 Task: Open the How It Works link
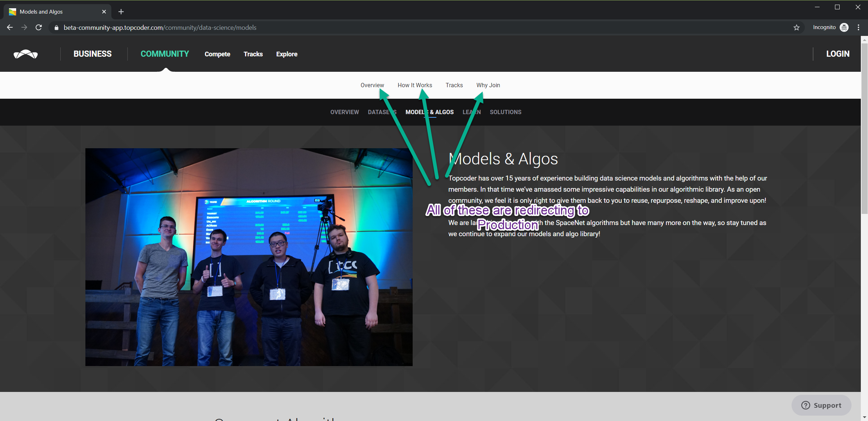(414, 85)
